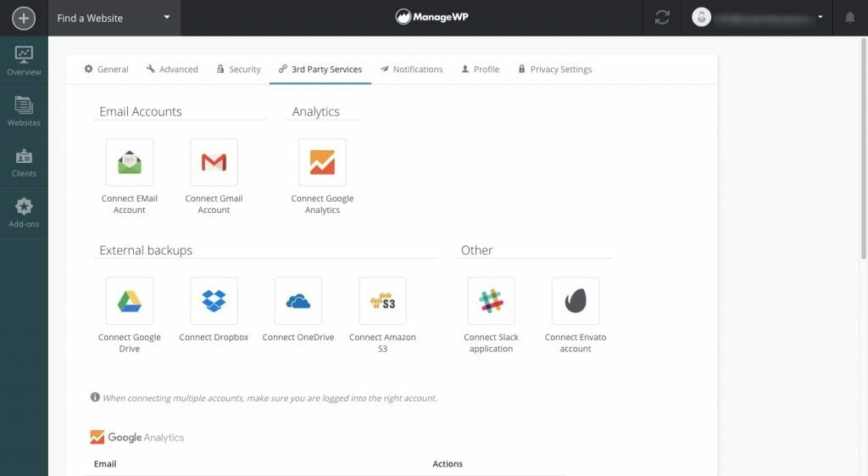
Task: Click the Connect Slack application icon
Action: click(x=491, y=301)
